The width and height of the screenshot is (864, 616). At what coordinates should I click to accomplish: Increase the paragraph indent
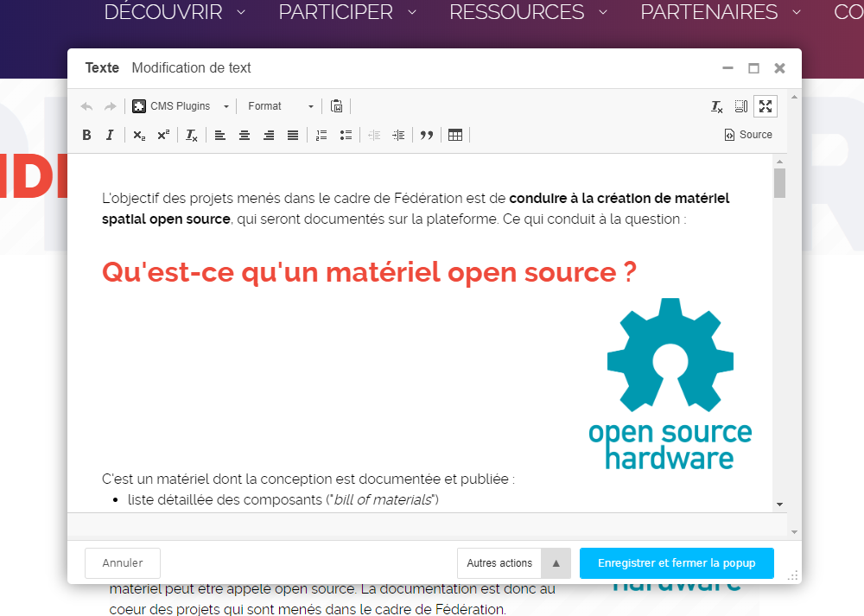pyautogui.click(x=398, y=135)
